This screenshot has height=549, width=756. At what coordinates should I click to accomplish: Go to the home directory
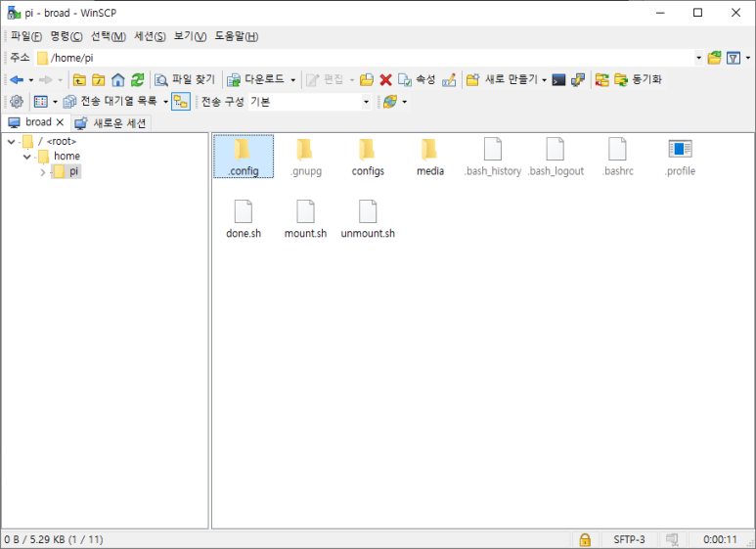118,79
